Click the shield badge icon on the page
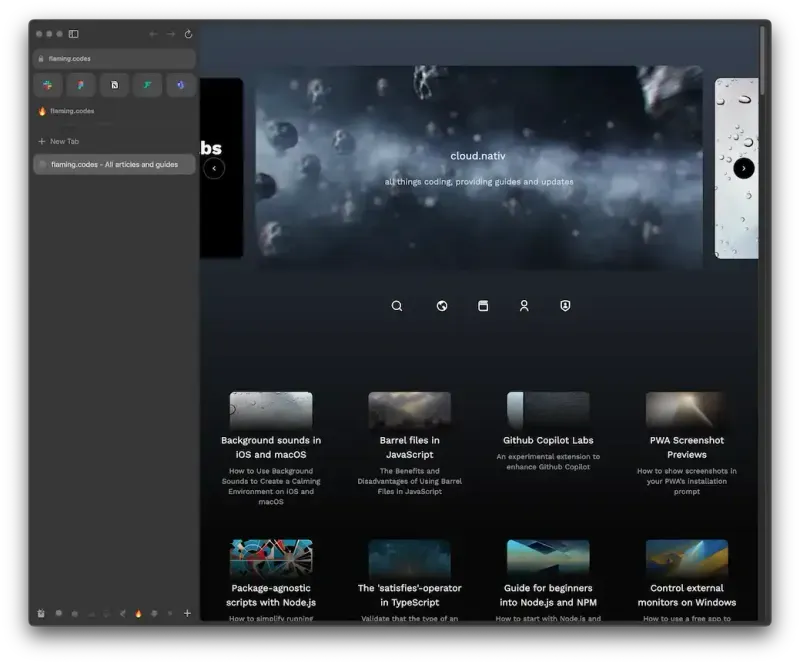The height and width of the screenshot is (664, 800). 565,306
